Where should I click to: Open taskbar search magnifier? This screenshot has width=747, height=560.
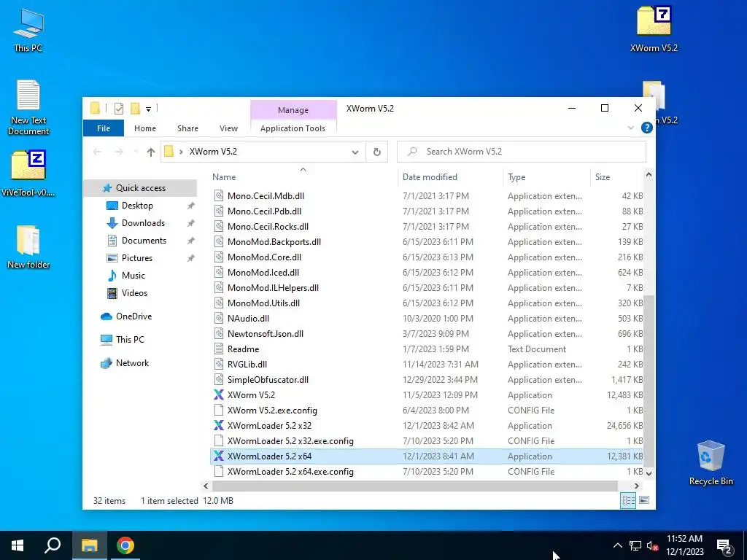click(53, 545)
